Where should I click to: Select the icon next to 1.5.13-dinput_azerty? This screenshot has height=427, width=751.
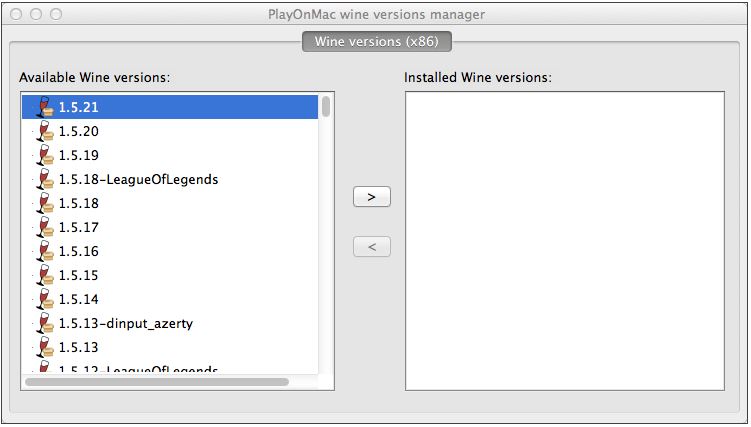(x=46, y=323)
